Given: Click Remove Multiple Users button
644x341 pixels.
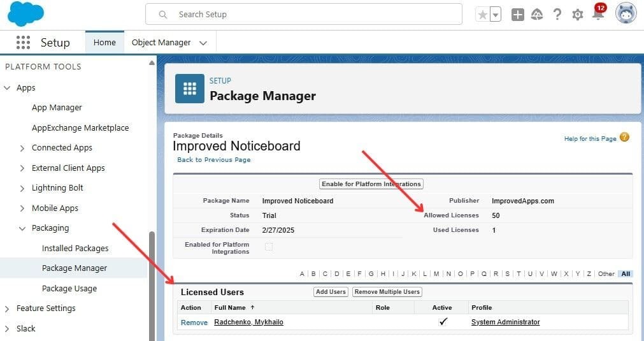Looking at the screenshot, I should click(387, 292).
